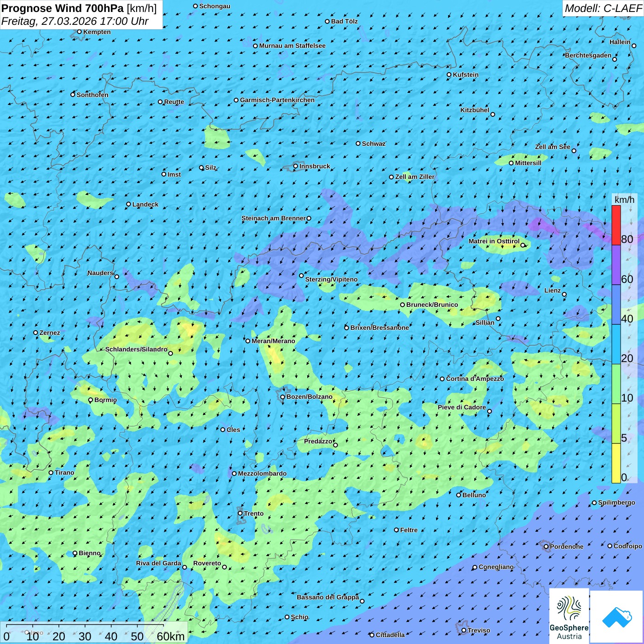Click the blue cloud logo icon
This screenshot has width=644, height=644.
tap(616, 617)
